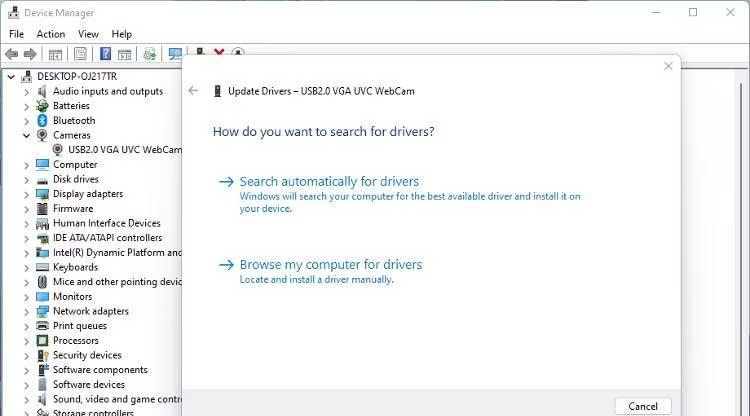Expand the Bluetooth category
This screenshot has width=750, height=416.
click(x=26, y=121)
